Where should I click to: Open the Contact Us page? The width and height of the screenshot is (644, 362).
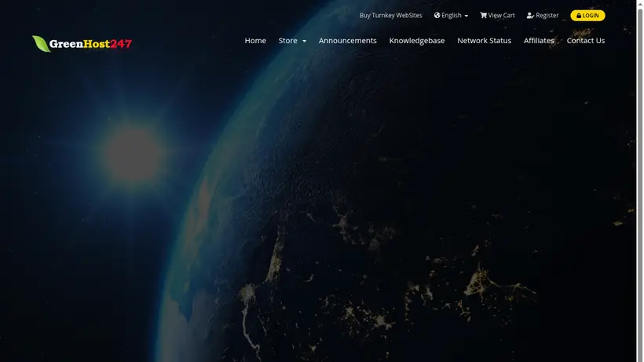click(586, 41)
